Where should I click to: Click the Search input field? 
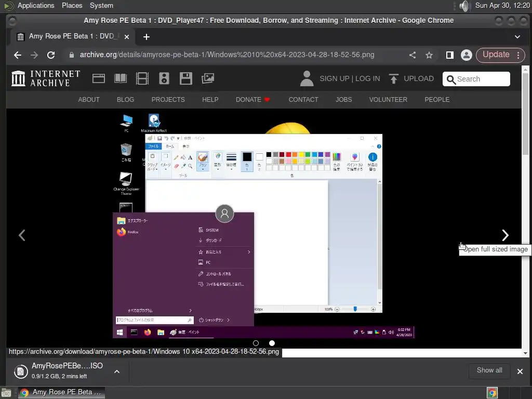(x=476, y=79)
